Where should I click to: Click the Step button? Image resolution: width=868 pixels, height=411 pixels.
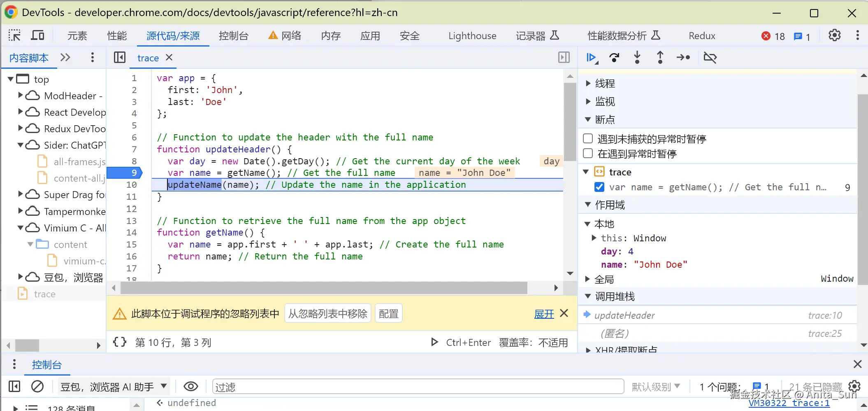coord(683,58)
